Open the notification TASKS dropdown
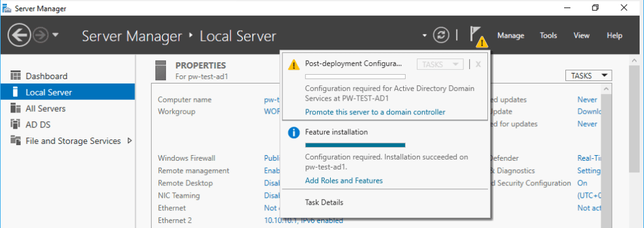644x228 pixels. coord(440,64)
